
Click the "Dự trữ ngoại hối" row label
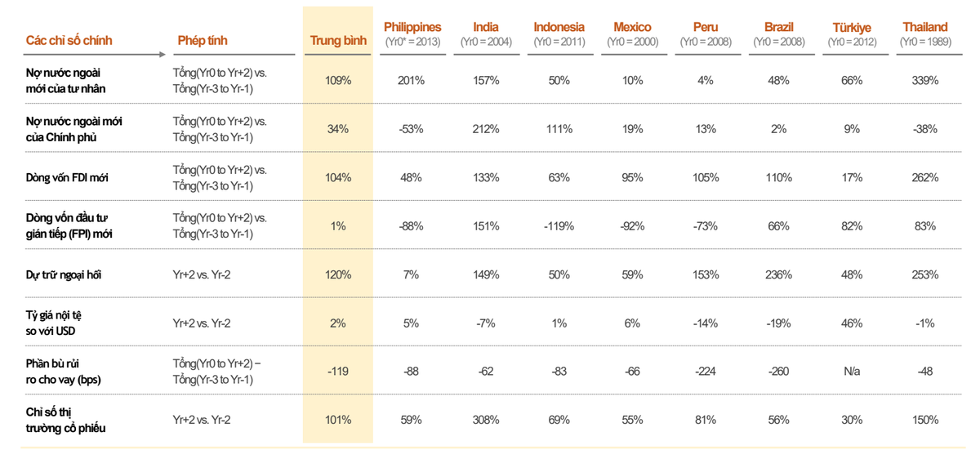click(65, 274)
